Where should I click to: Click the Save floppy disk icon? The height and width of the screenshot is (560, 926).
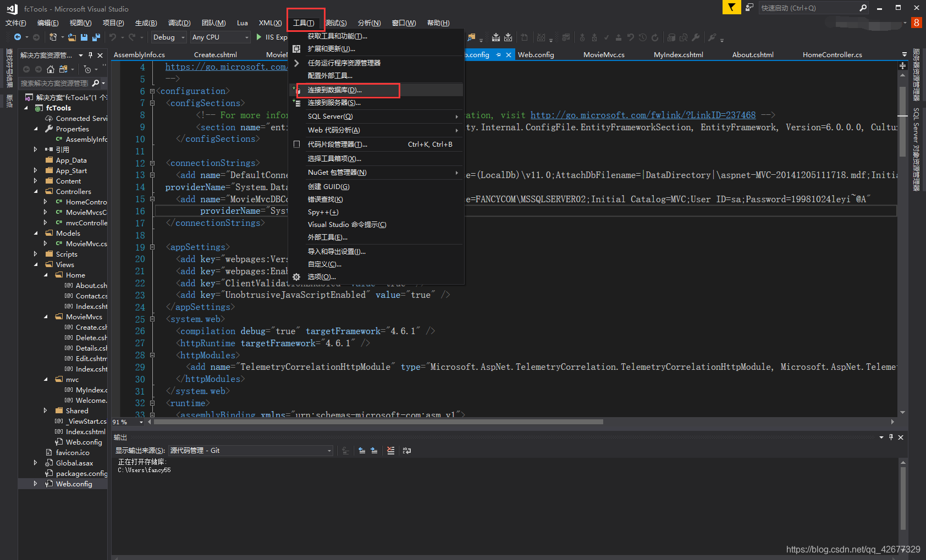click(84, 37)
